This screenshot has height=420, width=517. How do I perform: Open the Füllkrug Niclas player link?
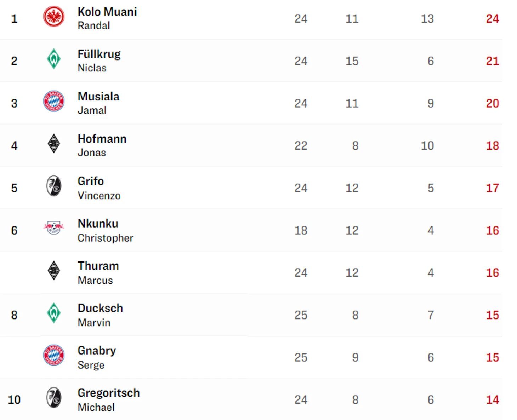click(99, 61)
